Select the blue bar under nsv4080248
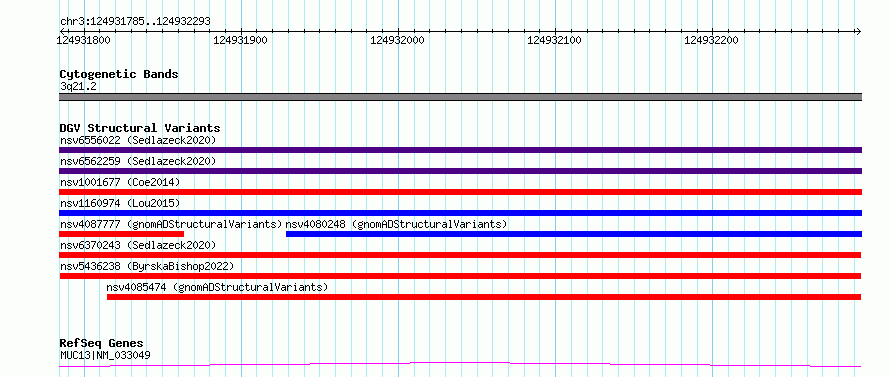 [x=574, y=234]
